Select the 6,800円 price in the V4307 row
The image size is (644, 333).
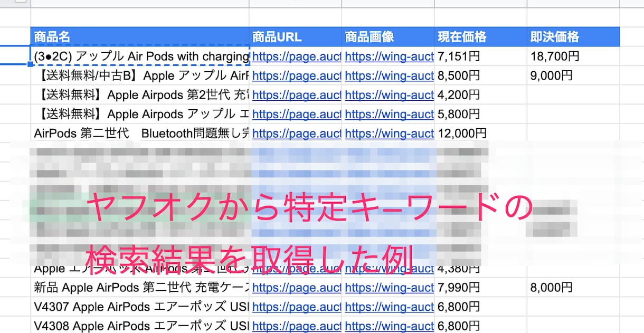click(x=480, y=307)
